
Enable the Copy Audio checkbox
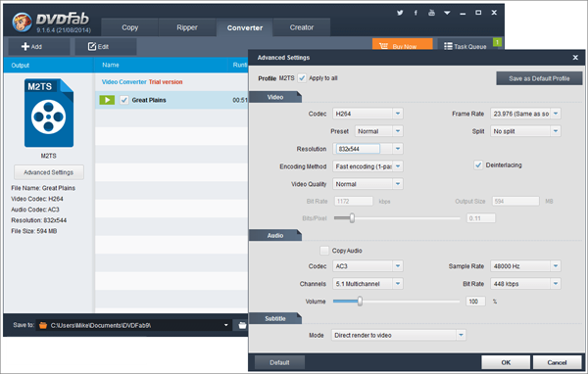pyautogui.click(x=324, y=251)
